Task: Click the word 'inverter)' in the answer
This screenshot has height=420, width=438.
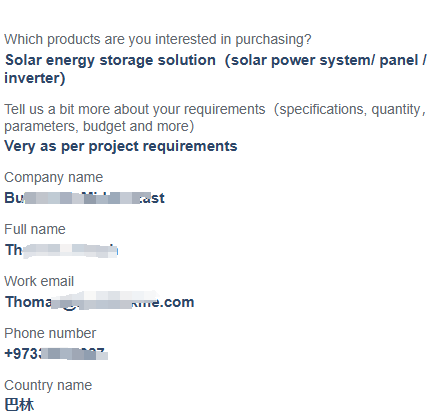Action: click(x=35, y=78)
